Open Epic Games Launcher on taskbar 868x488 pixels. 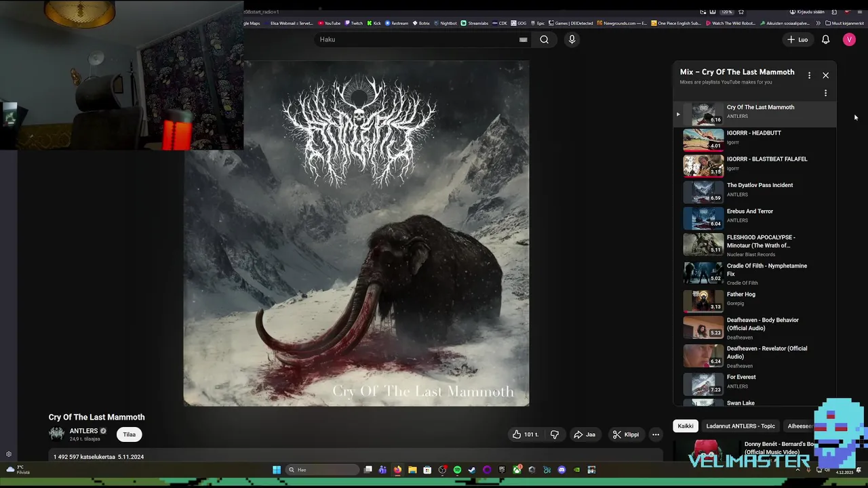click(502, 470)
